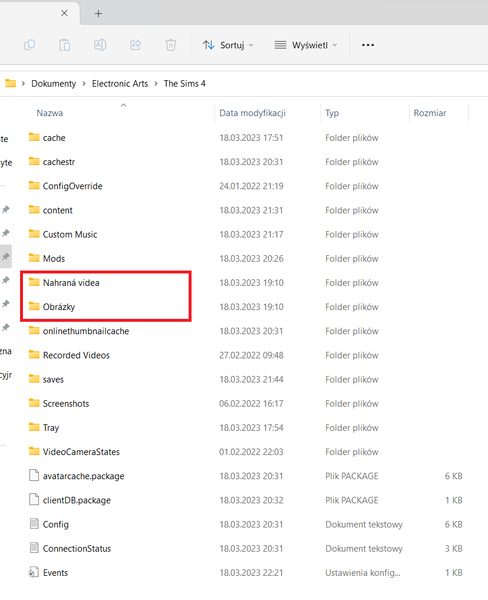488x600 pixels.
Task: Click the Paste clipboard icon
Action: coord(65,45)
